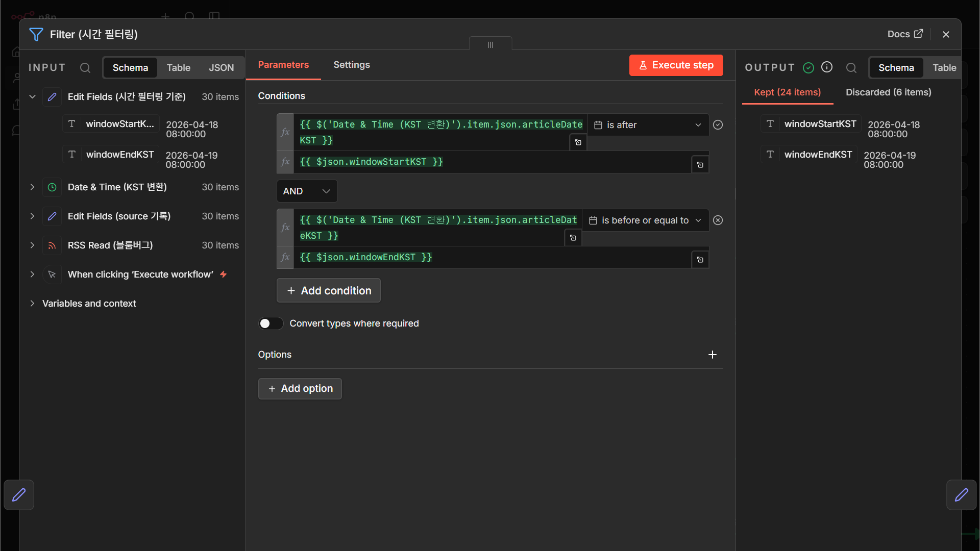Click the RSS Read feed icon

tap(52, 245)
